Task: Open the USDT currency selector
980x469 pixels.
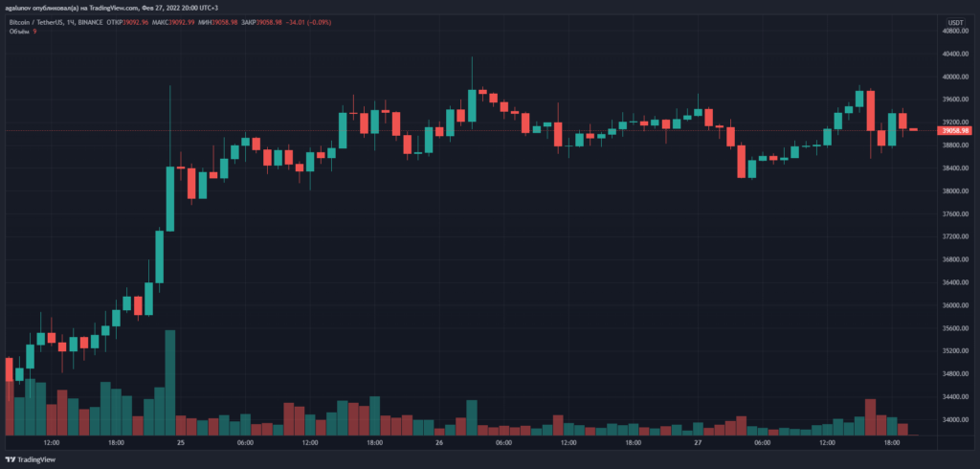Action: point(954,22)
